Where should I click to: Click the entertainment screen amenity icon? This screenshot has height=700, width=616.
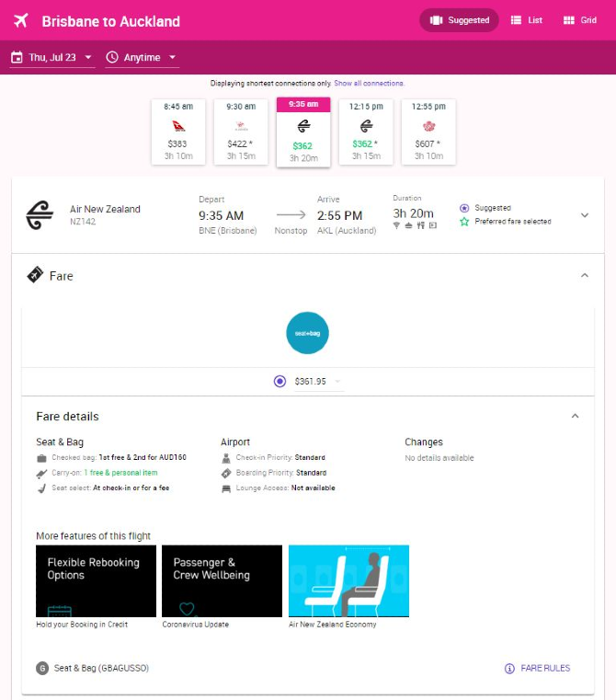[x=432, y=225]
